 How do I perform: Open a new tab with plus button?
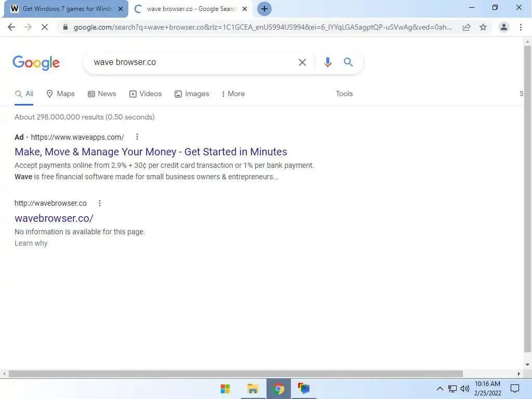(x=264, y=9)
